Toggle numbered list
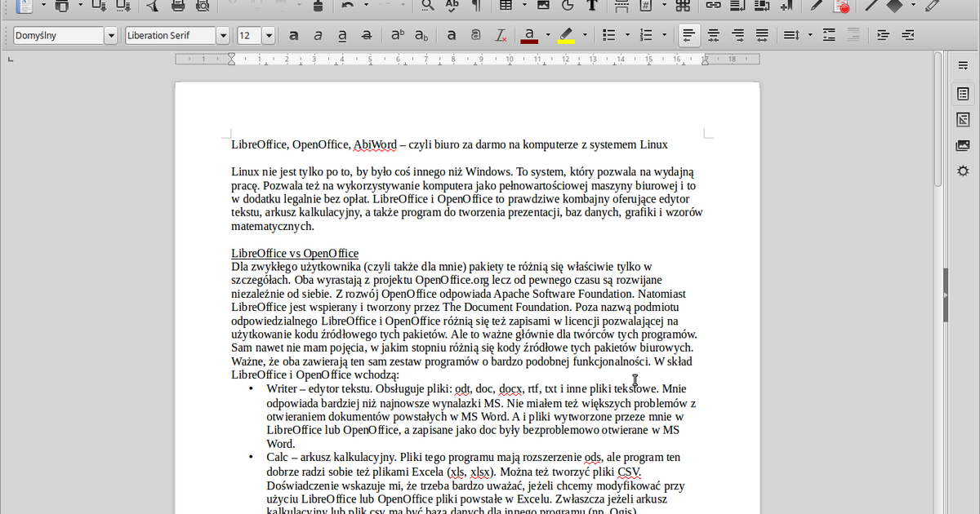The image size is (980, 514). point(646,36)
